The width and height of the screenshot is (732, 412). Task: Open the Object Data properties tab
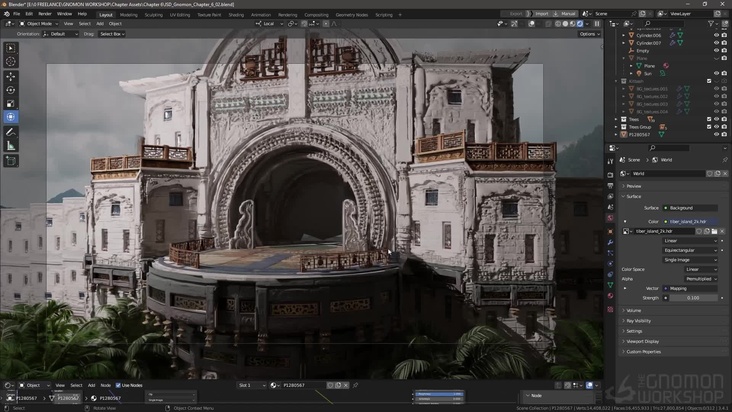coord(610,285)
